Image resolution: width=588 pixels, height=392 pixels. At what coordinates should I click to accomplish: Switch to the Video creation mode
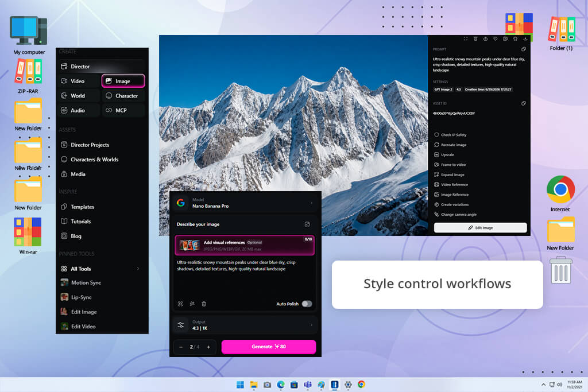[x=79, y=81]
